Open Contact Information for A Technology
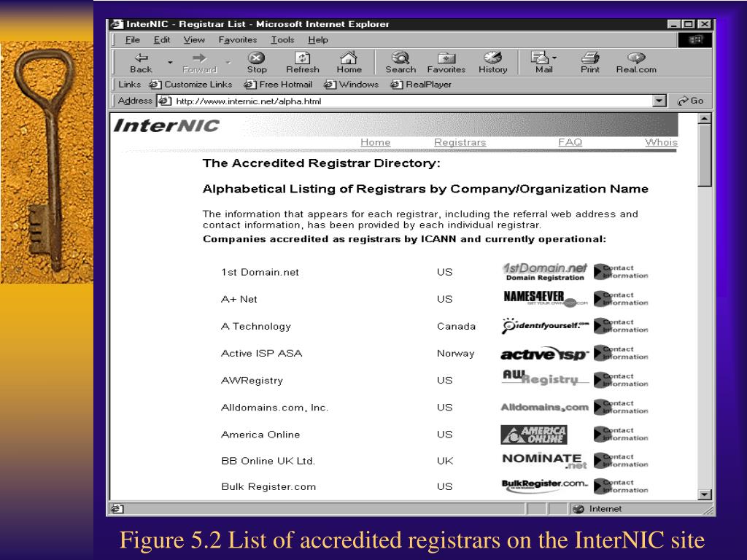The width and height of the screenshot is (747, 560). (x=621, y=326)
